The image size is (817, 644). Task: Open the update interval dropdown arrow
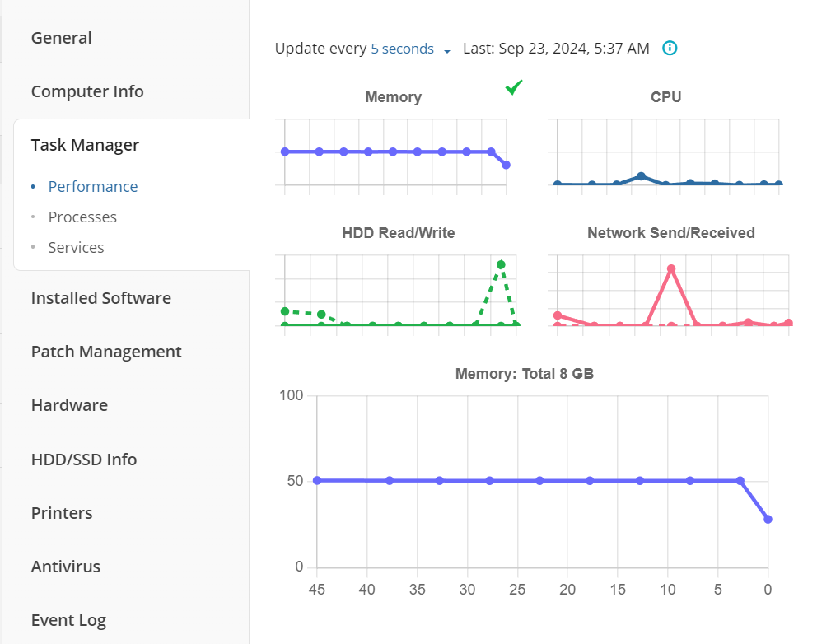447,51
